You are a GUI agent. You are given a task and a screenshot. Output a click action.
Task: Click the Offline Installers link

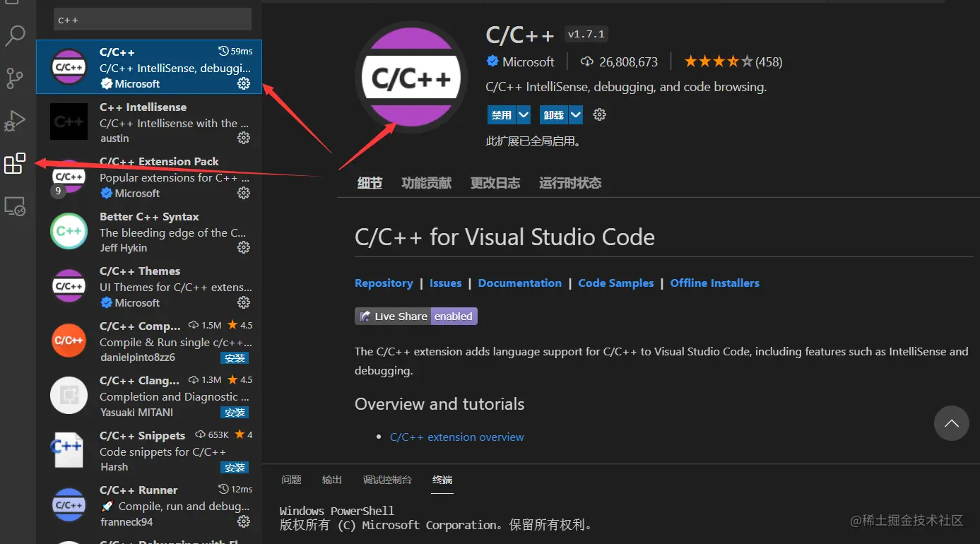(x=714, y=283)
